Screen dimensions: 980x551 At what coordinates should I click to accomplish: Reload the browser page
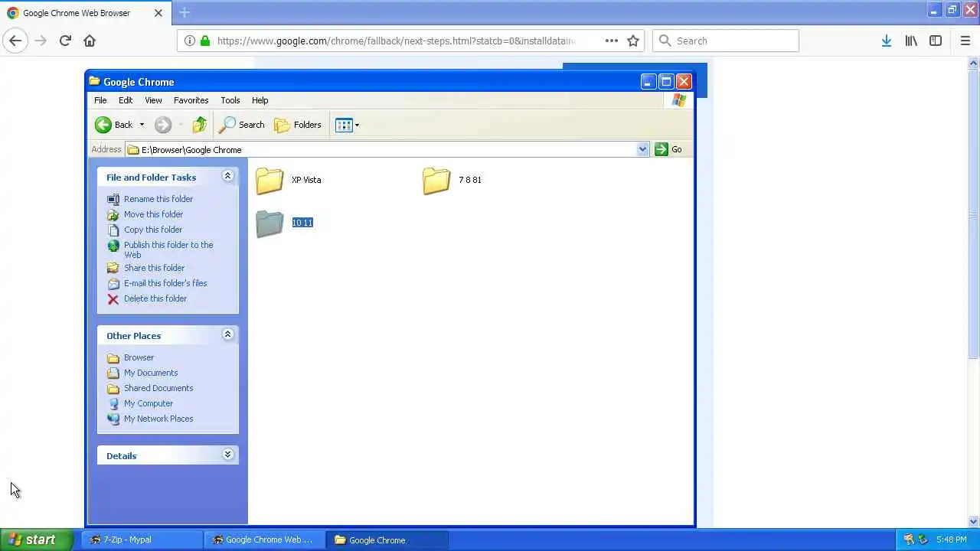pos(65,41)
